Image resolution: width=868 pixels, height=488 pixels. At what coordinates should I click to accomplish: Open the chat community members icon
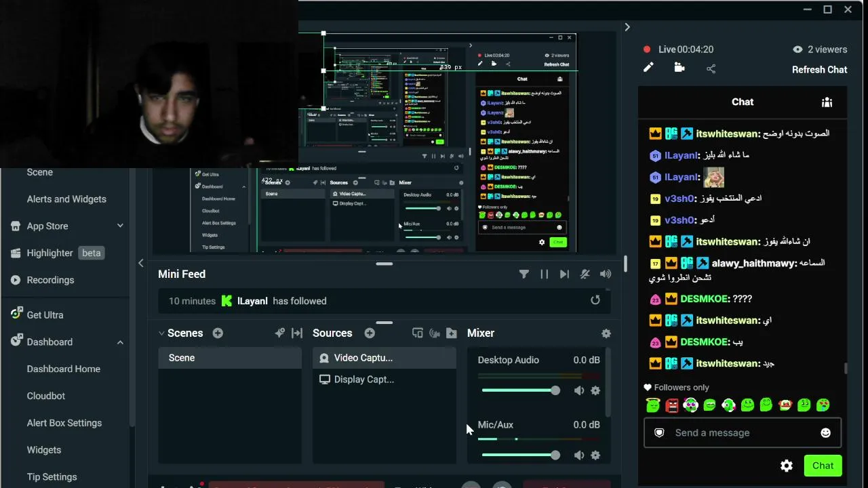[x=827, y=102]
